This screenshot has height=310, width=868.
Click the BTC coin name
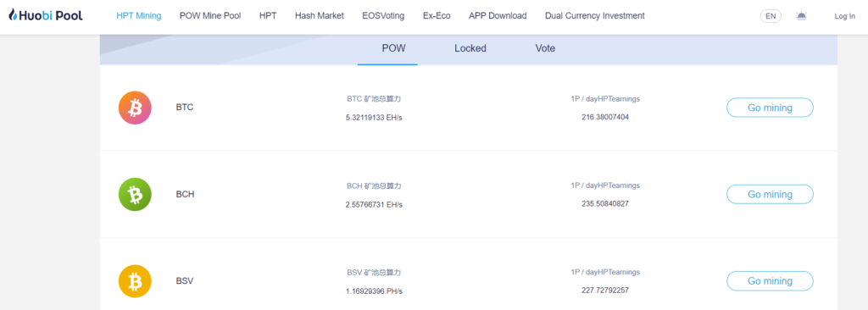pyautogui.click(x=185, y=108)
